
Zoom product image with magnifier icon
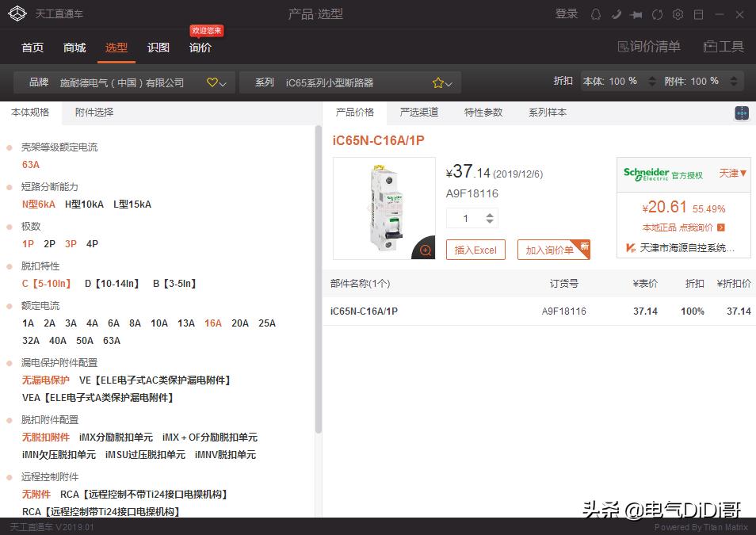pos(426,250)
